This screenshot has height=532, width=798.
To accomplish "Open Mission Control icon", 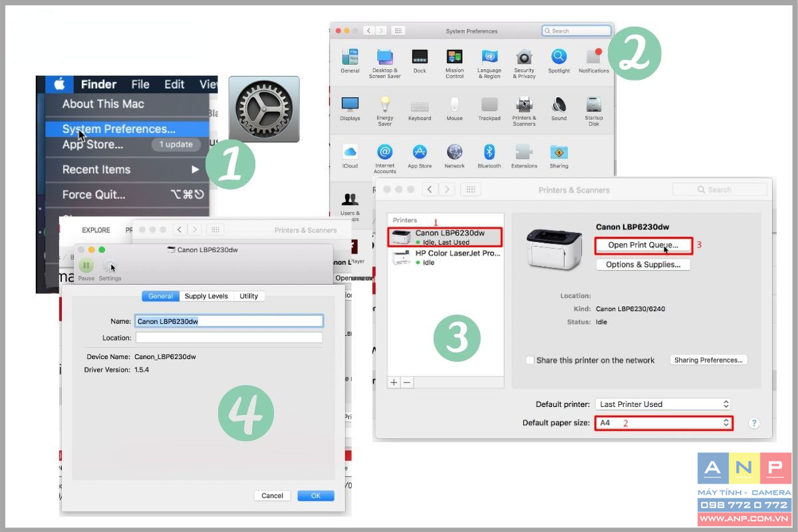I will 455,57.
